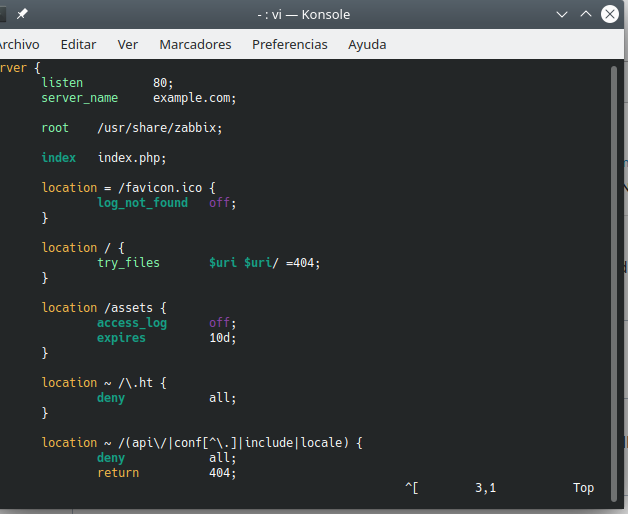This screenshot has width=628, height=514.
Task: Click the vi cursor position '3,1'
Action: click(x=485, y=488)
